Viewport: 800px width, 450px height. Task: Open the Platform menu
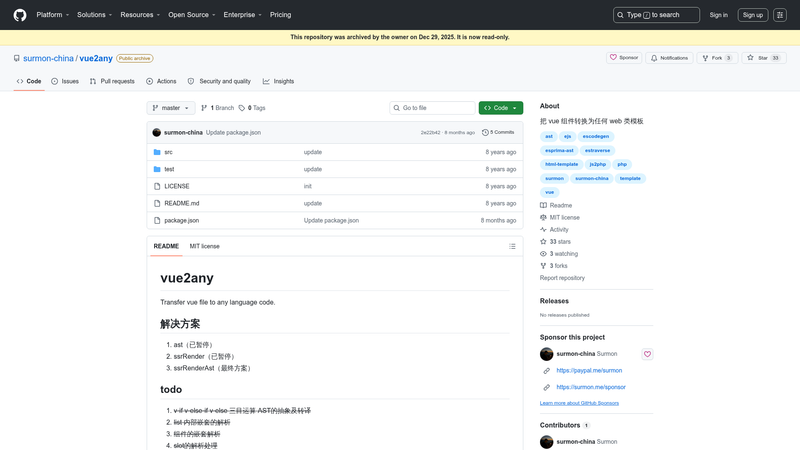point(53,15)
